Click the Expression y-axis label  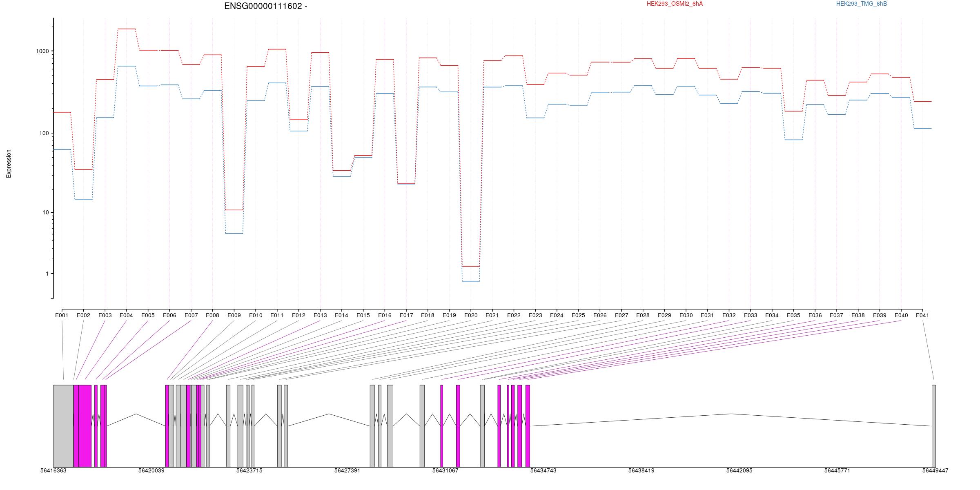[x=9, y=164]
